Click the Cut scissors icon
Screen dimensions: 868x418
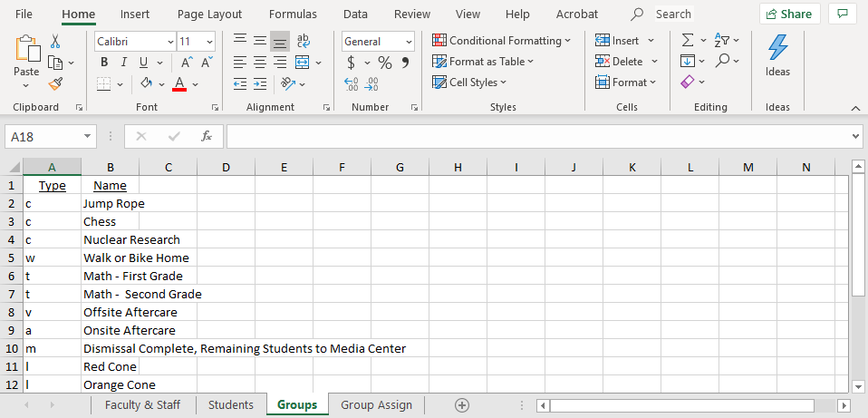coord(55,41)
